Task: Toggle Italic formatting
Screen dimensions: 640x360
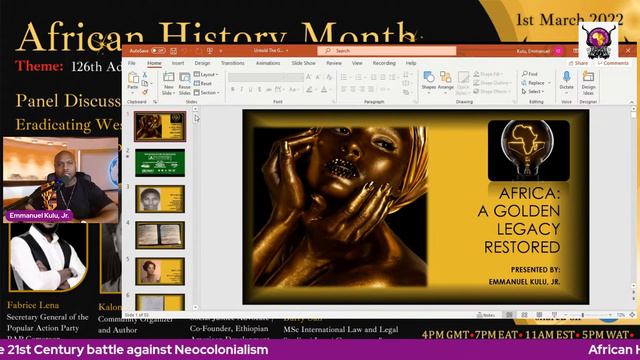Action: (242, 89)
